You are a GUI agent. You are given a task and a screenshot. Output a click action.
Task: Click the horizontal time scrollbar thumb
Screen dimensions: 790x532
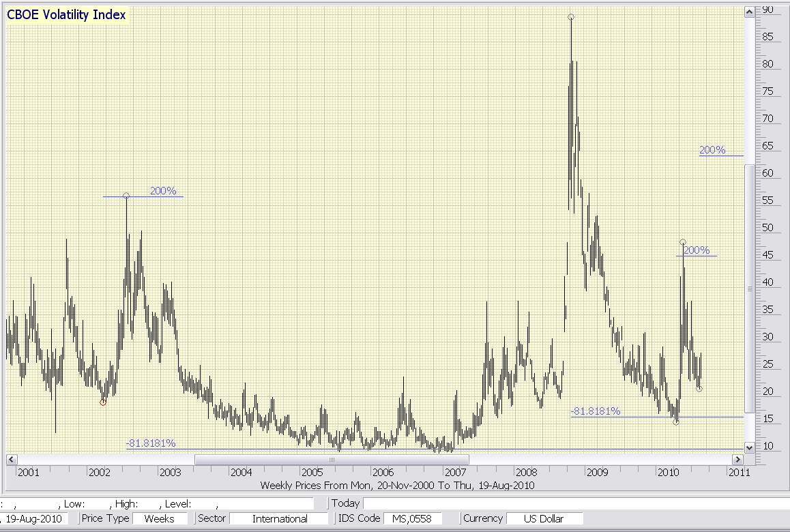332,459
